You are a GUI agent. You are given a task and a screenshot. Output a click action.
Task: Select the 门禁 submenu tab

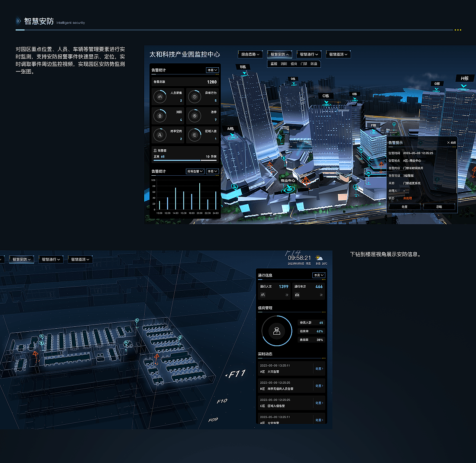(x=304, y=64)
